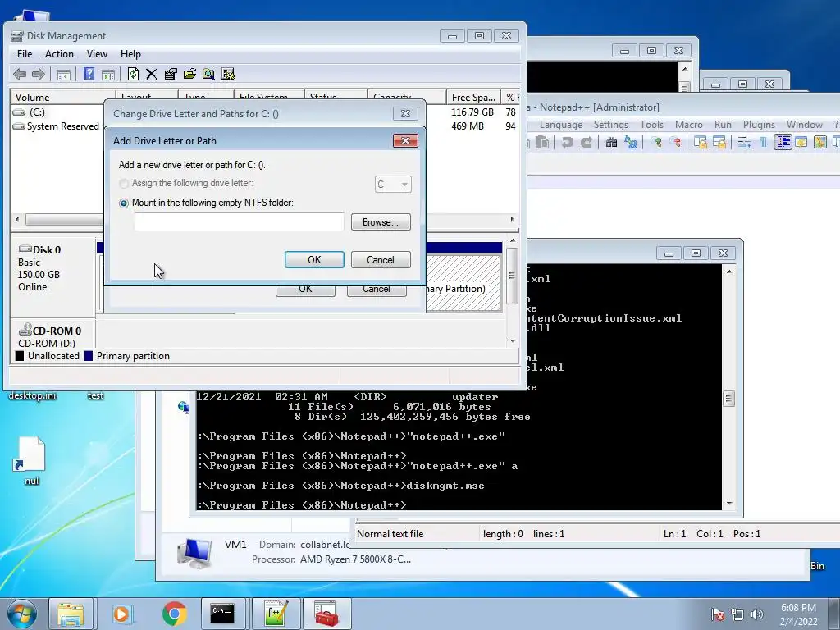
Task: Close the Add Drive Letter or Path dialog
Action: [405, 140]
